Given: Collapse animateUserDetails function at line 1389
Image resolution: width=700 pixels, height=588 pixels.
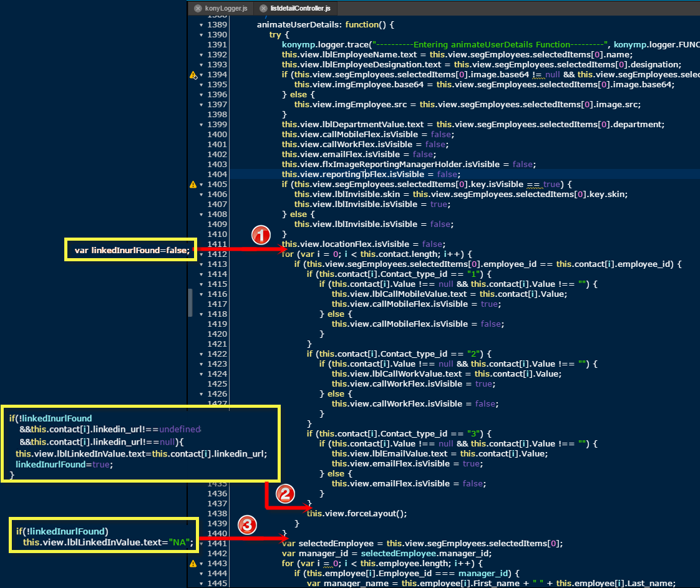Looking at the screenshot, I should pyautogui.click(x=202, y=25).
